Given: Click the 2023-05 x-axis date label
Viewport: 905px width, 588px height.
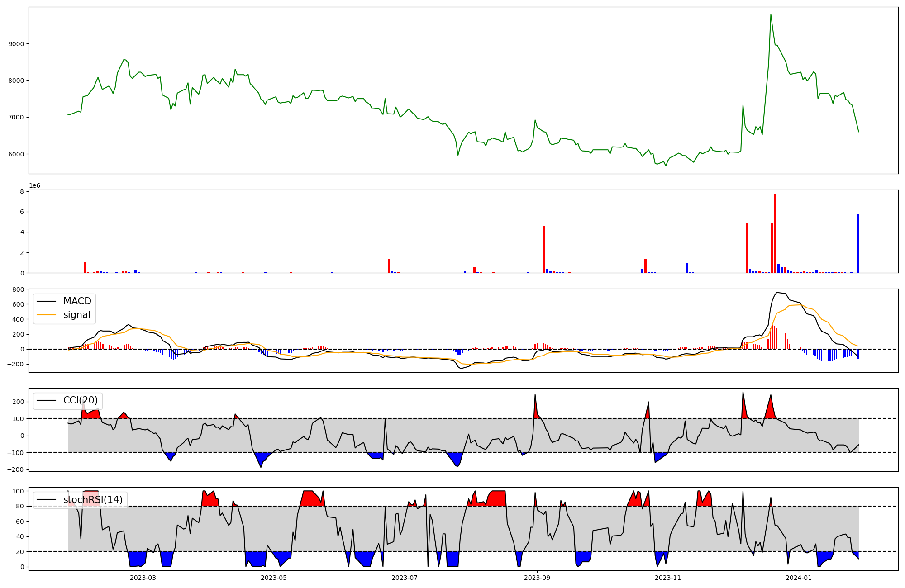Looking at the screenshot, I should (x=274, y=578).
